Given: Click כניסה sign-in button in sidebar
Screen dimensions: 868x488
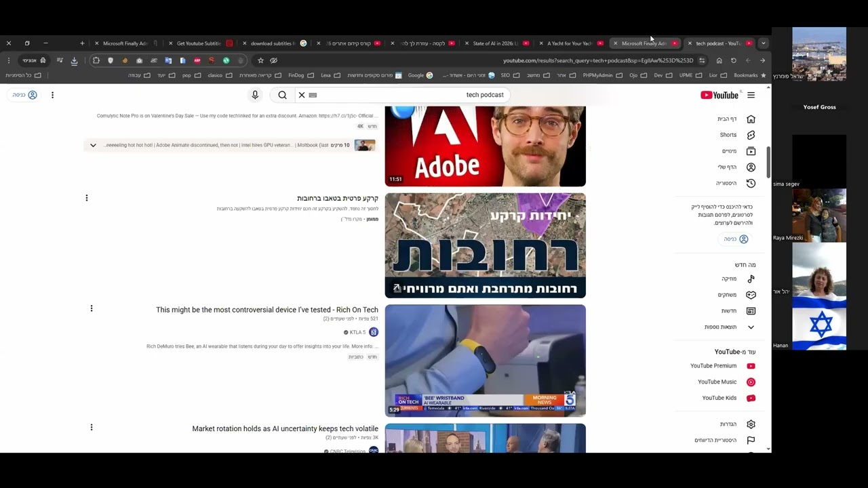Looking at the screenshot, I should [x=736, y=239].
